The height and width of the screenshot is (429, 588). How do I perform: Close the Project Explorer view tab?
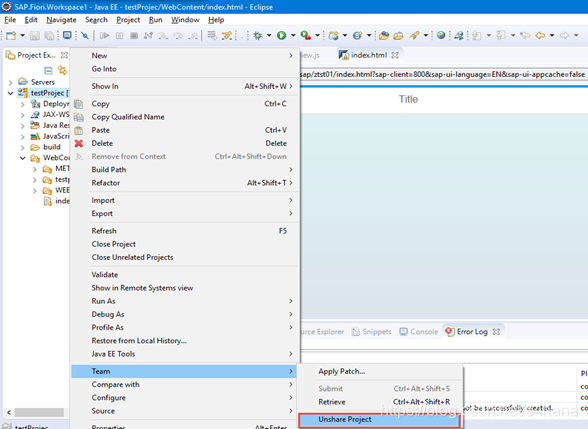(x=64, y=55)
